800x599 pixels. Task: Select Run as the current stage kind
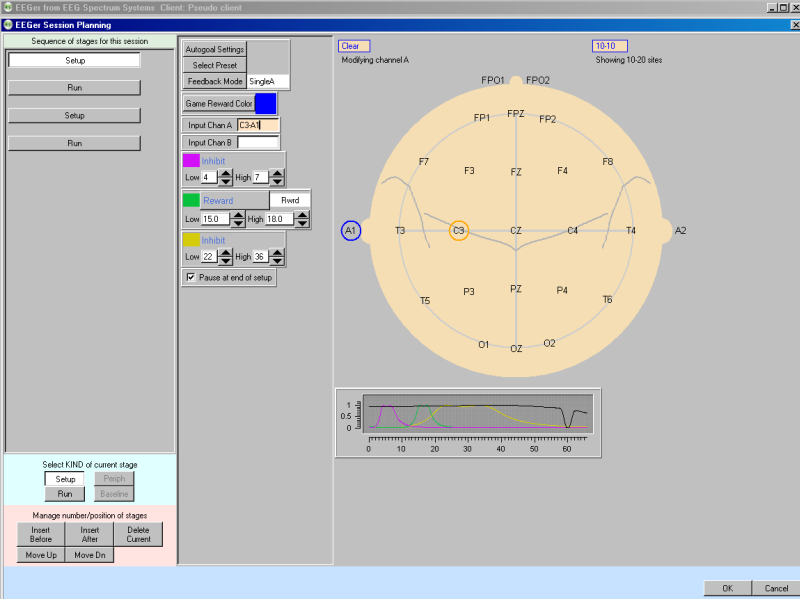(x=65, y=494)
